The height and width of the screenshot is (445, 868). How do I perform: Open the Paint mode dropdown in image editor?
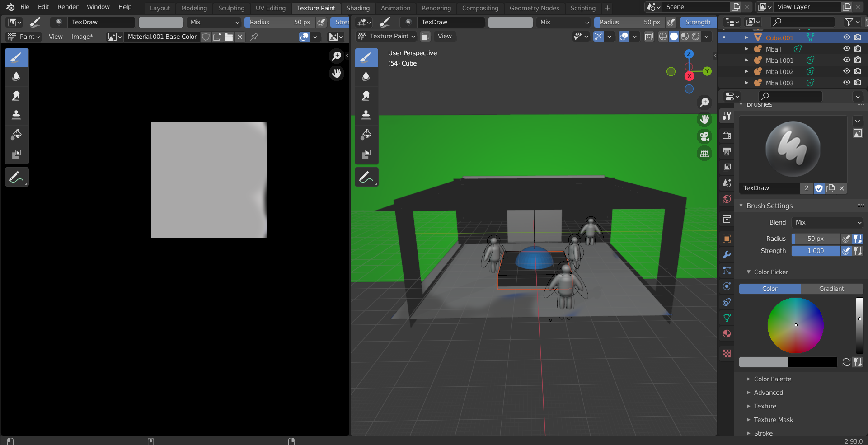(x=23, y=37)
